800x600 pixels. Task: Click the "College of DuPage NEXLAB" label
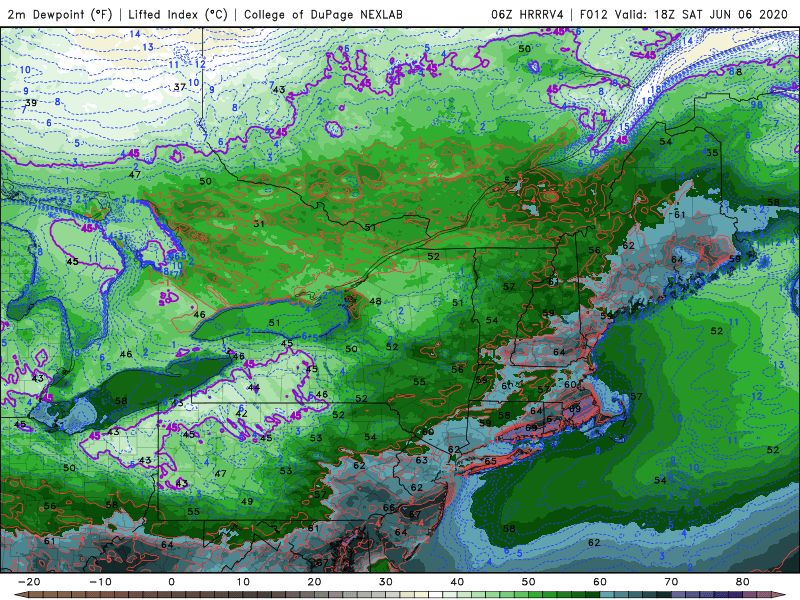[x=323, y=14]
